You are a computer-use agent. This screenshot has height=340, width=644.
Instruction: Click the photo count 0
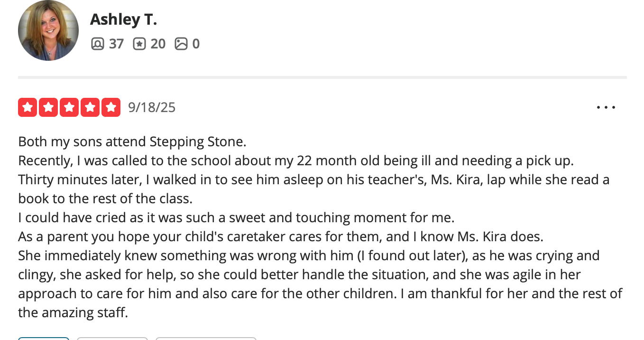point(196,44)
